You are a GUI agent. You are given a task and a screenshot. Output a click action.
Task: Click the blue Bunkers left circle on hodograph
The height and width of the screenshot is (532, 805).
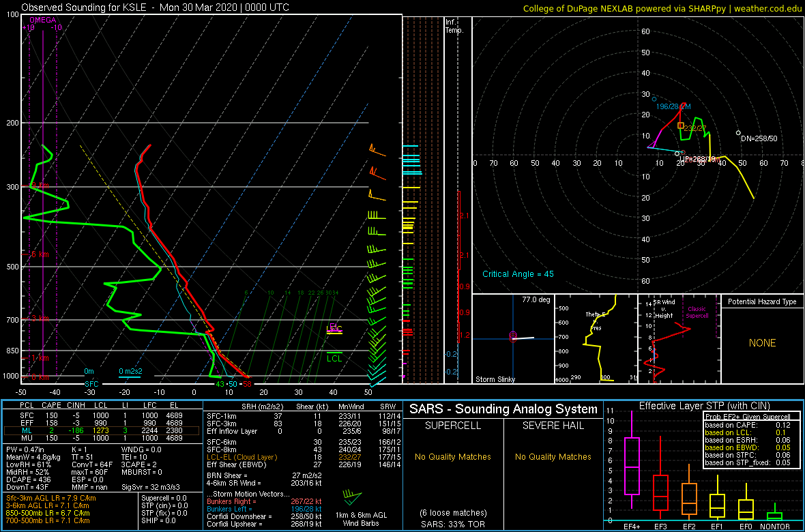[x=654, y=99]
